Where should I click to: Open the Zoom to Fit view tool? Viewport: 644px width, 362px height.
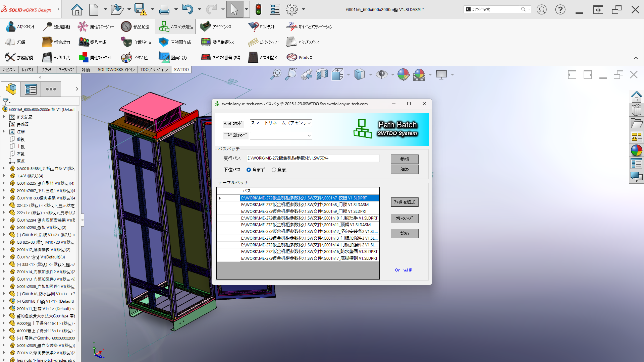[276, 74]
